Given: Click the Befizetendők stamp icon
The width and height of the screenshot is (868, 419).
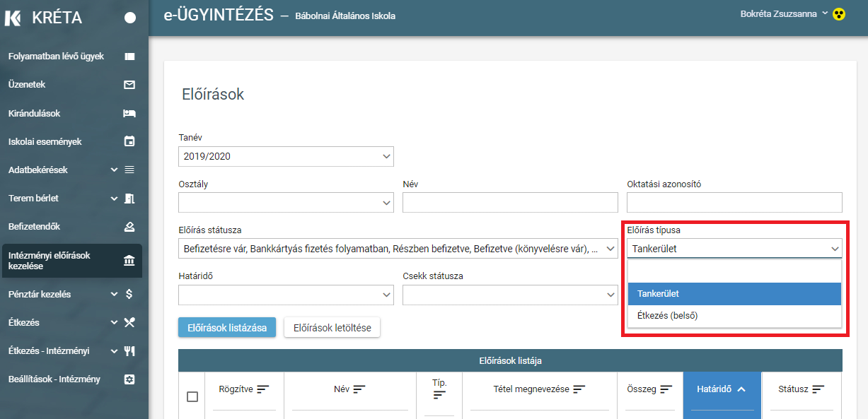Looking at the screenshot, I should (x=129, y=227).
